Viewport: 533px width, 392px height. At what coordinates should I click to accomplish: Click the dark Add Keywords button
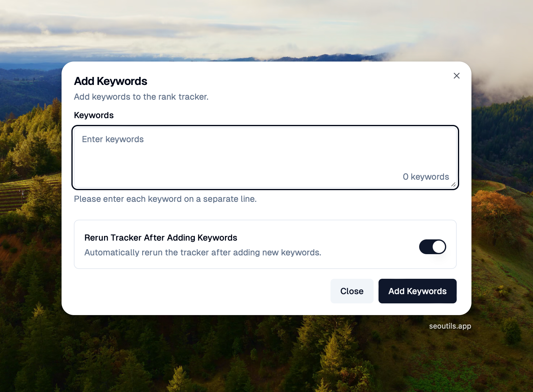(x=417, y=291)
